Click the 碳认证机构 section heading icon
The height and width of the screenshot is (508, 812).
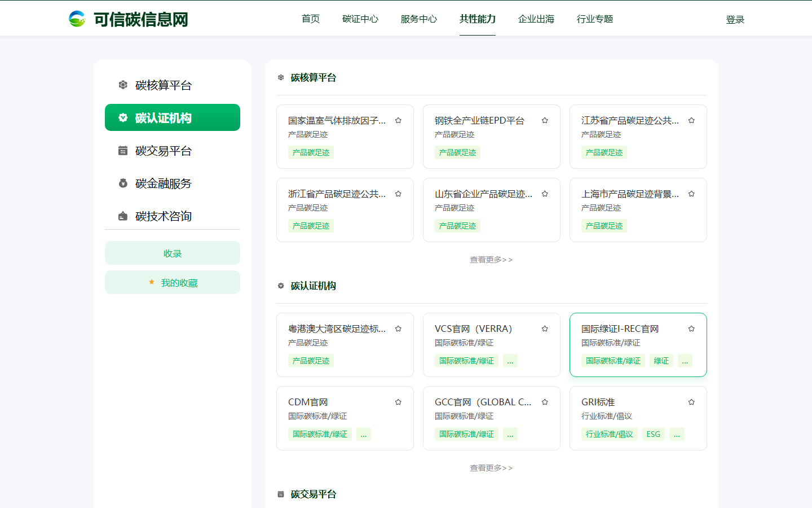tap(281, 286)
